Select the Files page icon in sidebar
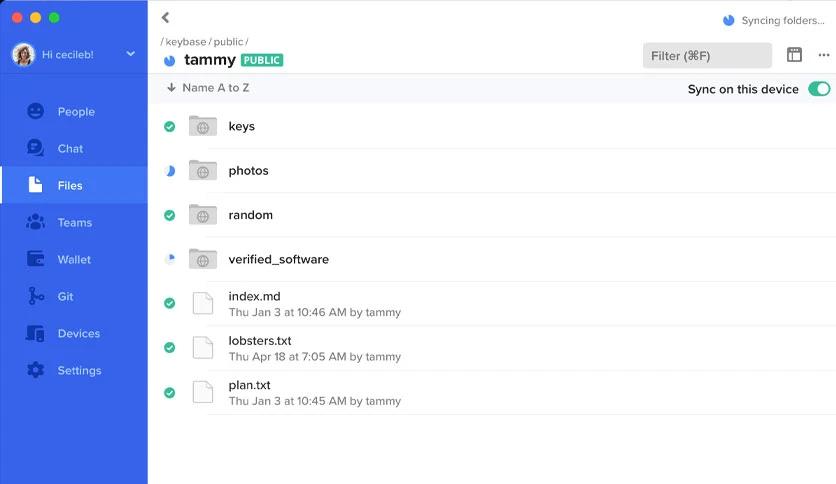 [x=35, y=184]
